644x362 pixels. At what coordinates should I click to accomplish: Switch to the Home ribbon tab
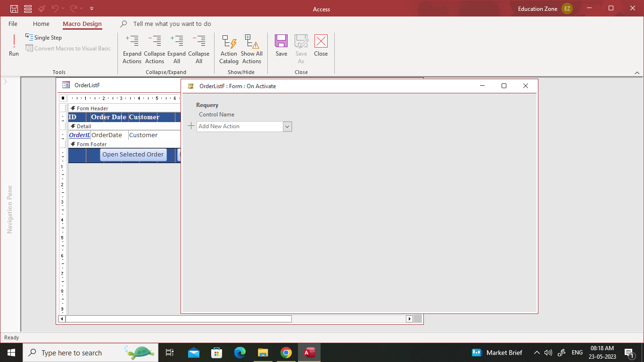point(41,24)
